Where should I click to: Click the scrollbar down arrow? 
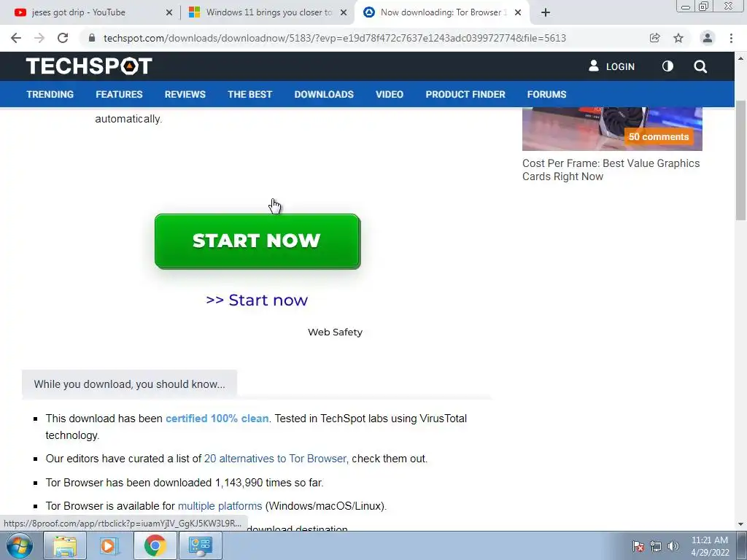point(741,524)
